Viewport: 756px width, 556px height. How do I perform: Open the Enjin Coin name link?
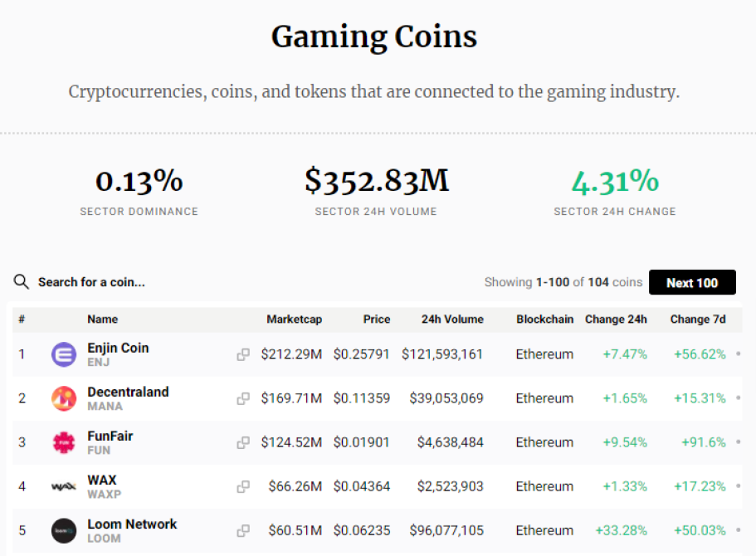tap(118, 348)
